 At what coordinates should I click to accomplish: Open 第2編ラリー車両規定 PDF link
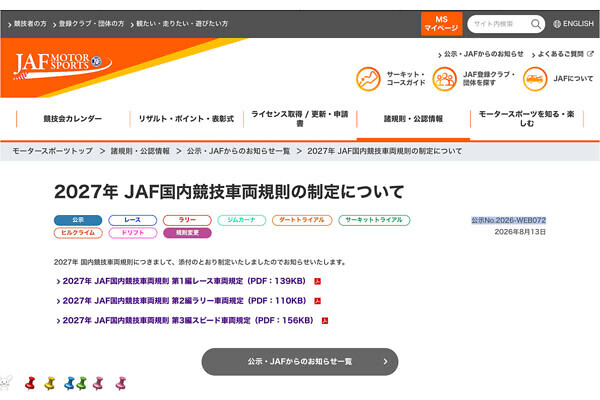pyautogui.click(x=184, y=301)
